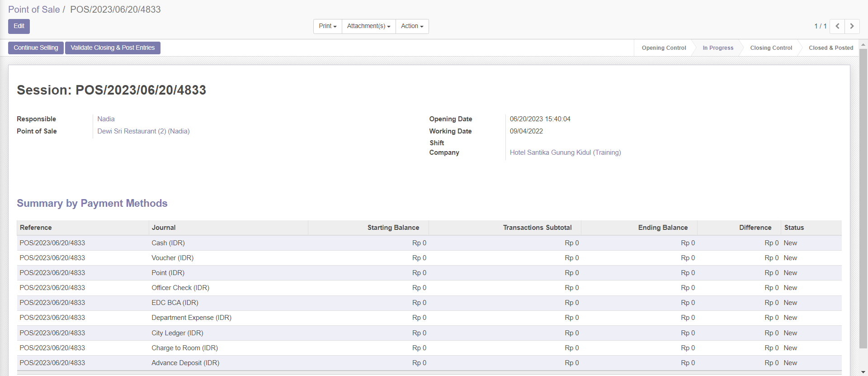
Task: Open Nadia responsible link
Action: (x=106, y=119)
